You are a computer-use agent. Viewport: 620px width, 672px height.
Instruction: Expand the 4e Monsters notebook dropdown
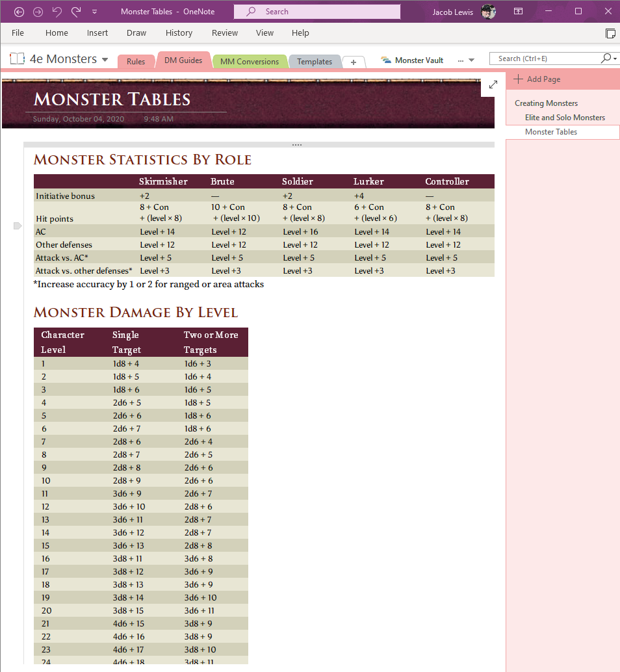[105, 60]
